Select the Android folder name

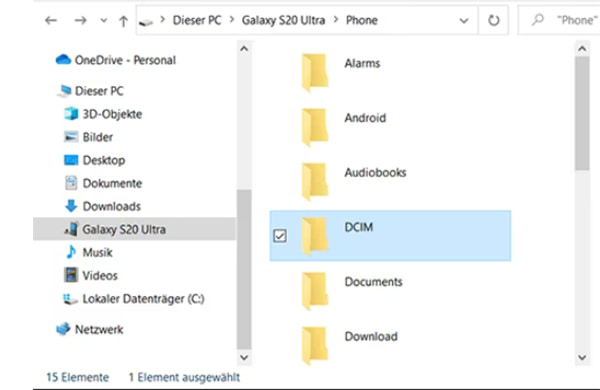pyautogui.click(x=365, y=118)
